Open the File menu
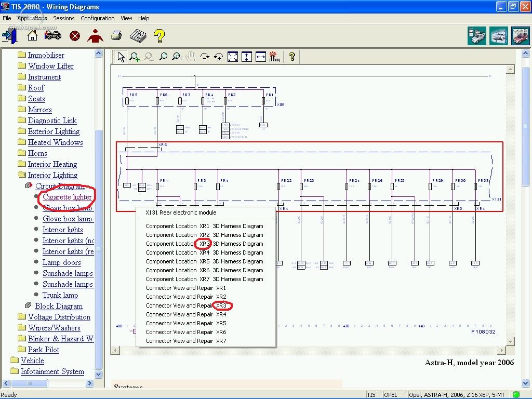The image size is (532, 399). (7, 18)
